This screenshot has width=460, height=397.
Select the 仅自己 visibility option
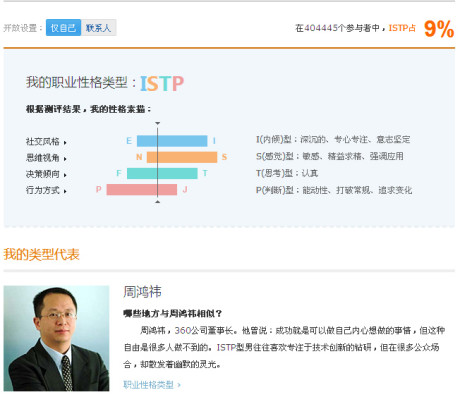(x=63, y=28)
